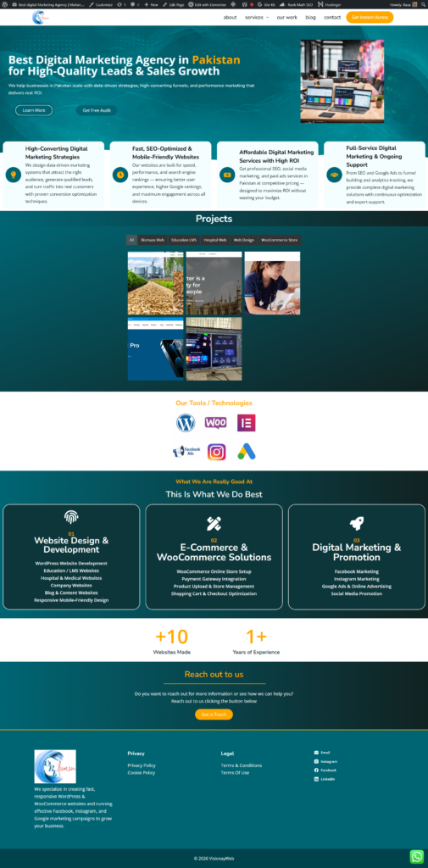Open Edit with Elementor in admin bar
Viewport: 428px width, 868px height.
(207, 4)
